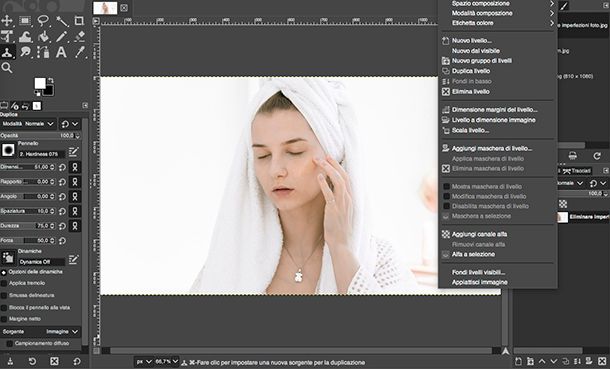The height and width of the screenshot is (369, 610).
Task: Select the Smudge tool
Action: tap(25, 52)
